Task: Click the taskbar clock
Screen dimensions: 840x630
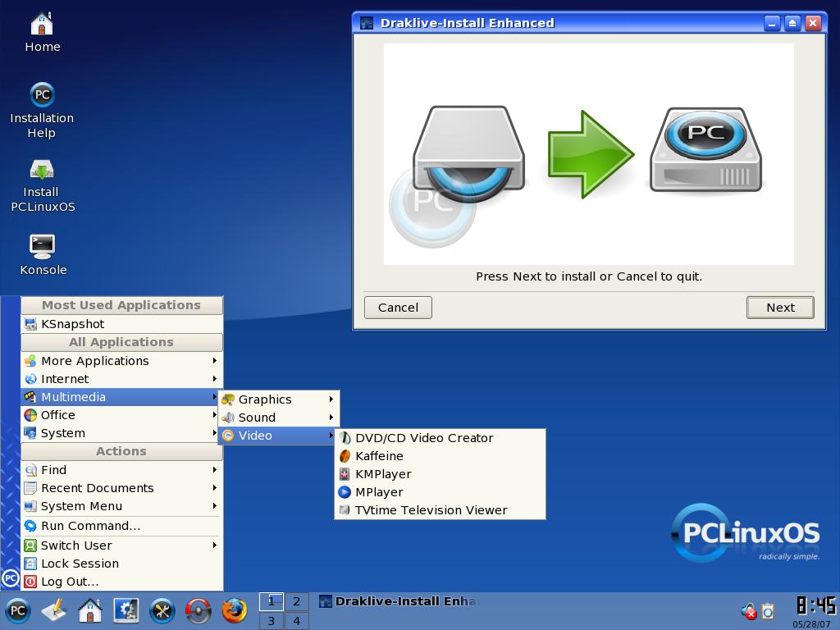Action: click(x=815, y=605)
